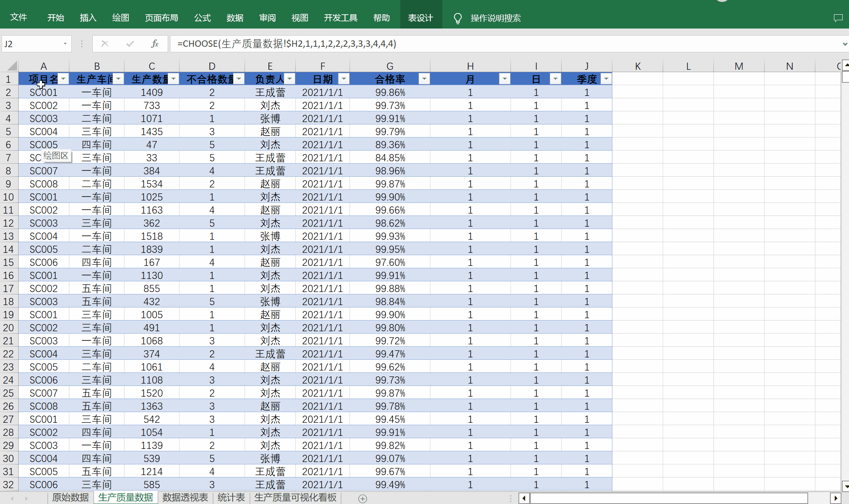Click the horizontal scrollbar right arrow
This screenshot has height=504, width=849.
pos(836,498)
